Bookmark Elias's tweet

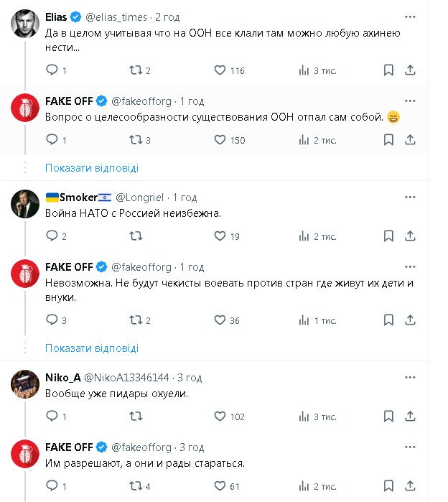coord(388,70)
